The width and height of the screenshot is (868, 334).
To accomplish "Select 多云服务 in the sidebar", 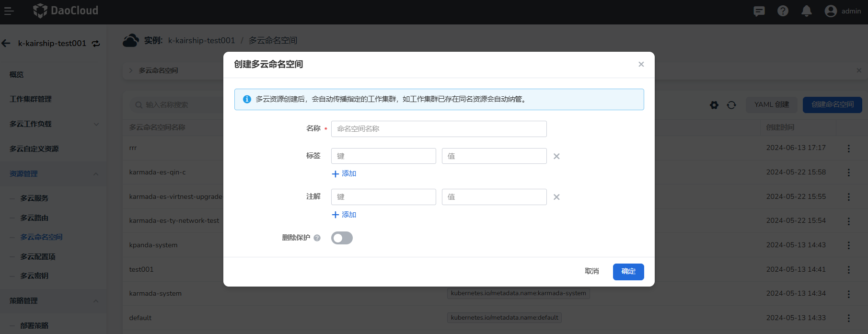I will [x=34, y=198].
